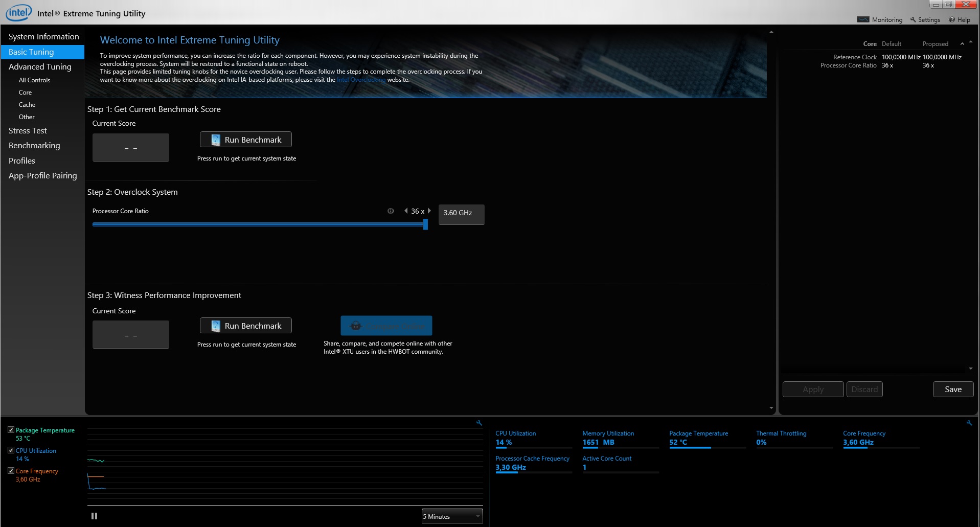This screenshot has height=527, width=980.
Task: Open the 5 Minutes time range dropdown
Action: pos(452,516)
